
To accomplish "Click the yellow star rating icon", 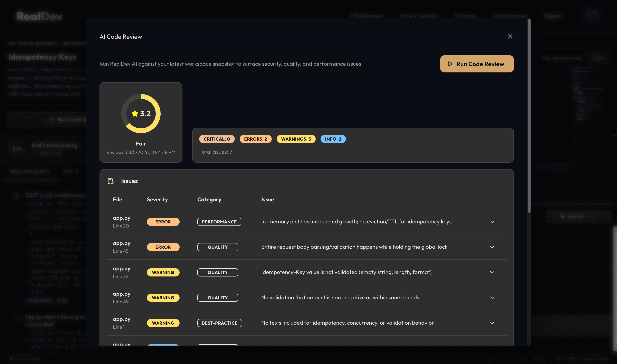I will [135, 114].
